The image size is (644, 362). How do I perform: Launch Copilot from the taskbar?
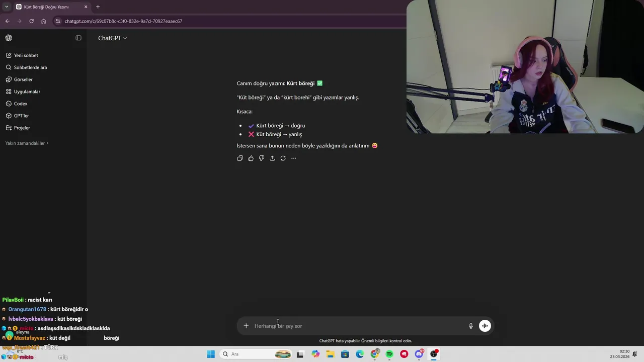pos(315,354)
